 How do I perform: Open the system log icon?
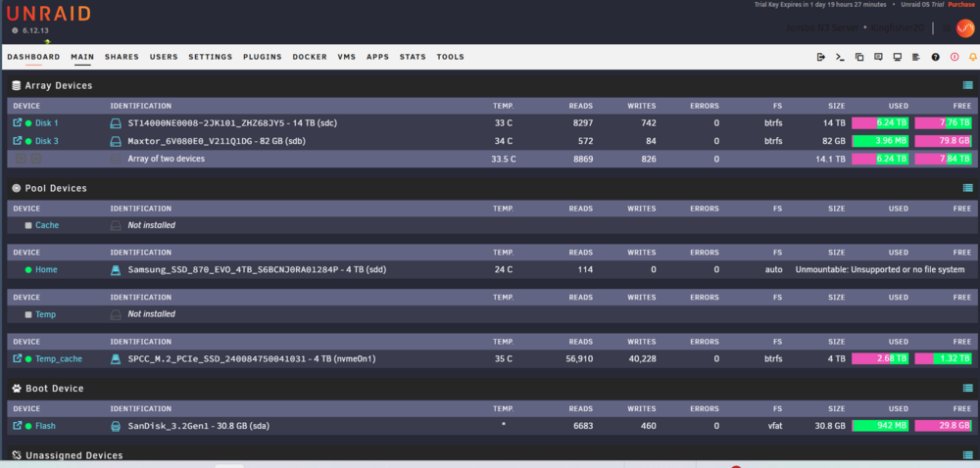(916, 57)
